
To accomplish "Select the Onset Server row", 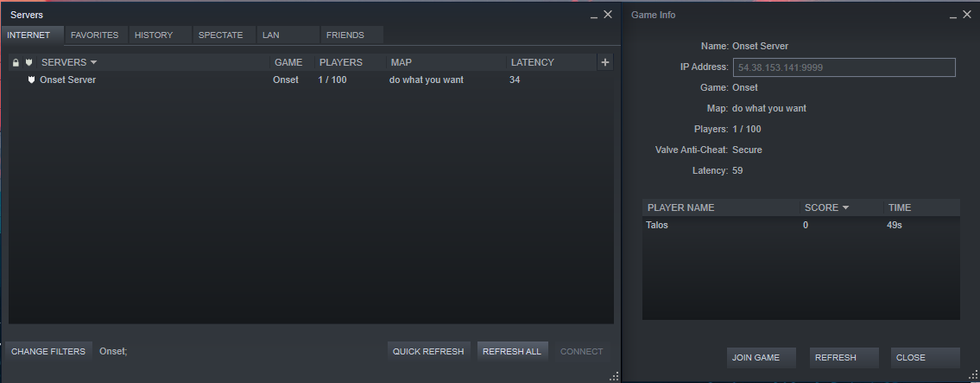I will (311, 80).
